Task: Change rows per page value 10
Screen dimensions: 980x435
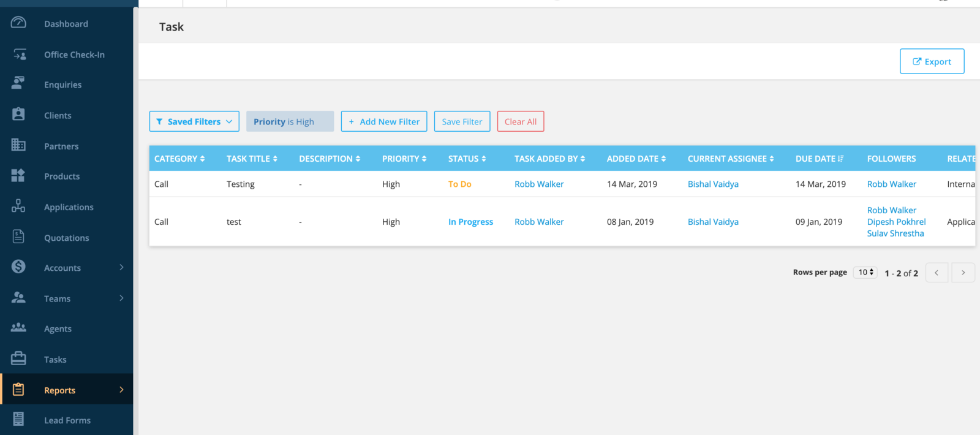Action: [865, 272]
